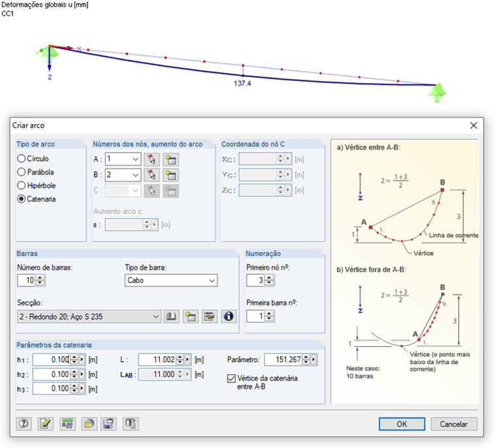Viewport: 496px width, 448px height.
Task: Click Número de barras spinner
Action: pyautogui.click(x=40, y=280)
